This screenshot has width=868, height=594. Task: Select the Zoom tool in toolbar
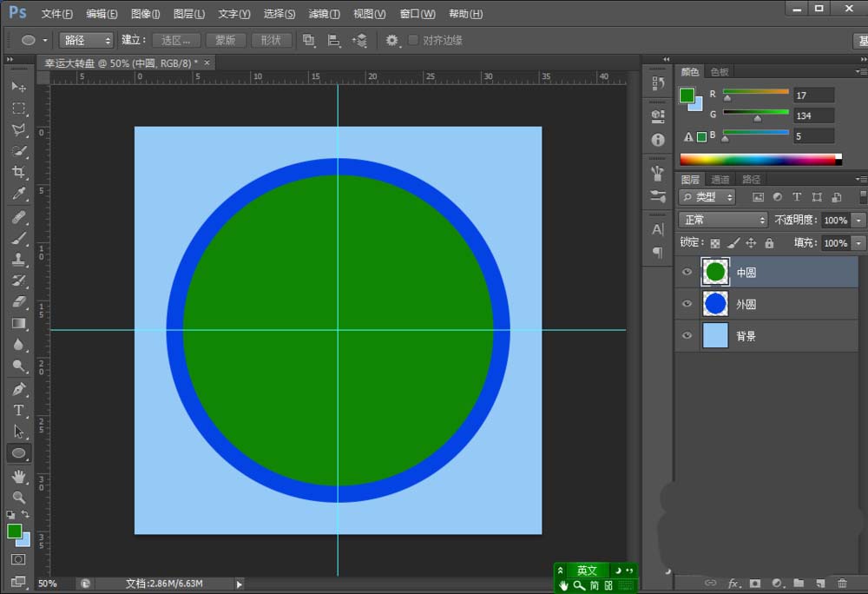(x=18, y=498)
